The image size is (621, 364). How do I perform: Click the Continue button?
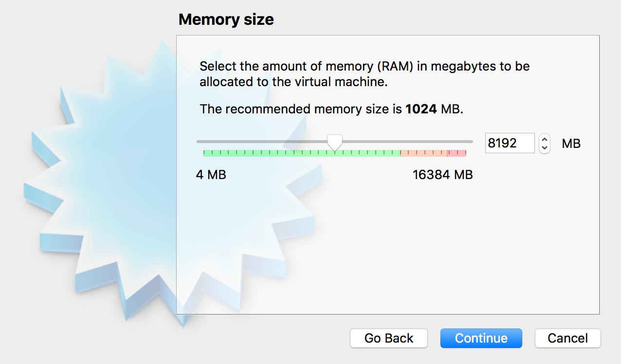coord(481,338)
